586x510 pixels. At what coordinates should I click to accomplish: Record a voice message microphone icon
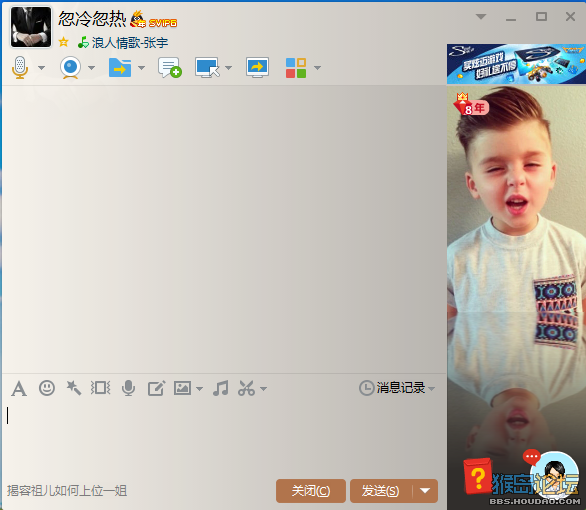pos(128,388)
